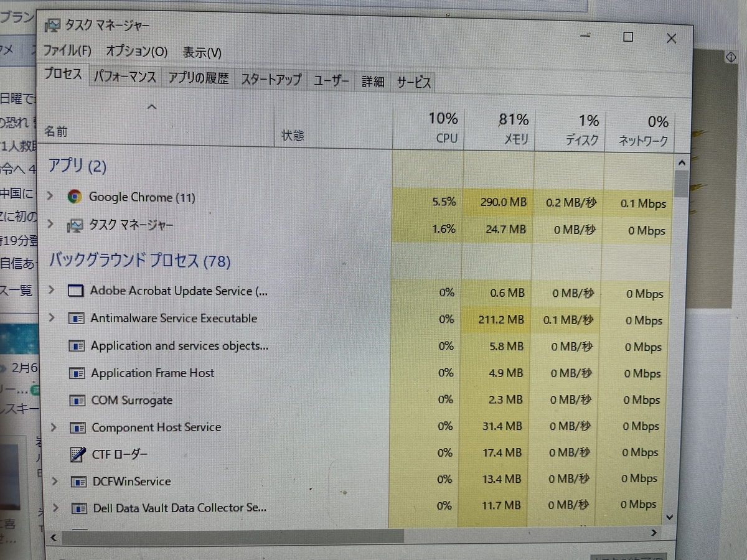Sort by the 名前 column header

click(56, 132)
